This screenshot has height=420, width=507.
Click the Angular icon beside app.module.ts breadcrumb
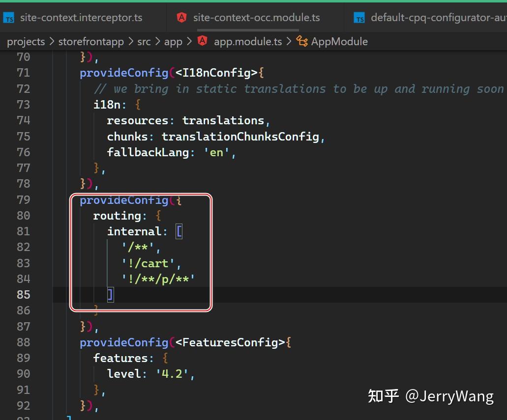click(x=203, y=41)
